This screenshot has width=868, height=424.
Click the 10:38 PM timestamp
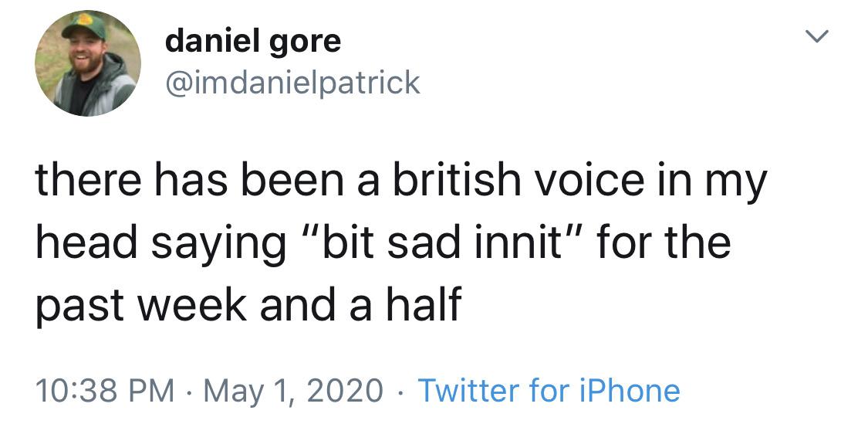104,390
